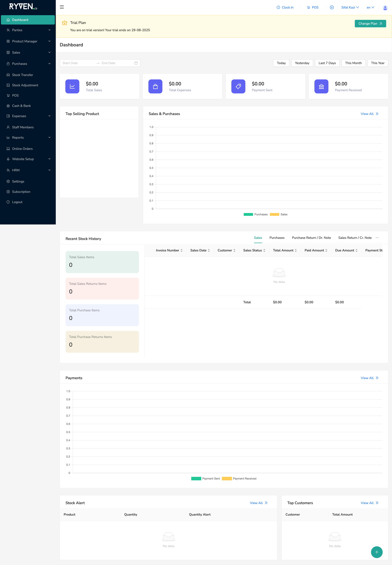Screen dimensions: 392x565
Task: Expand the Sales sidebar menu
Action: pos(28,52)
